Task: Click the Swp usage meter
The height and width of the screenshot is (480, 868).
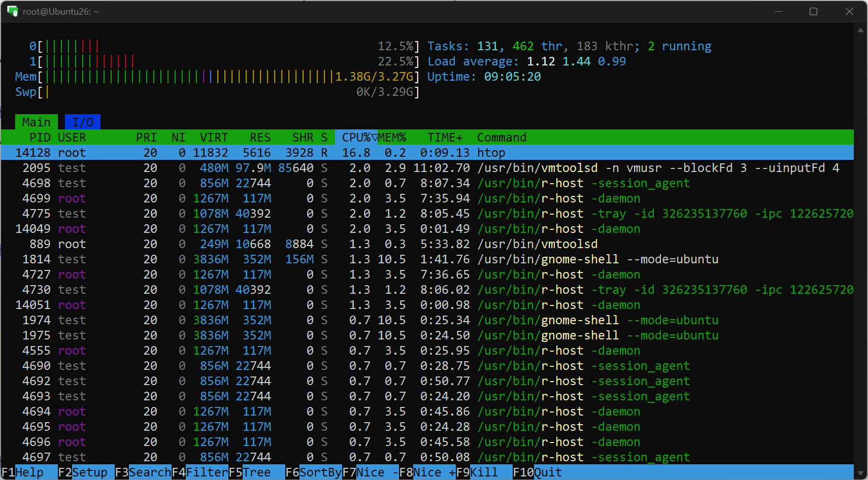Action: point(217,92)
